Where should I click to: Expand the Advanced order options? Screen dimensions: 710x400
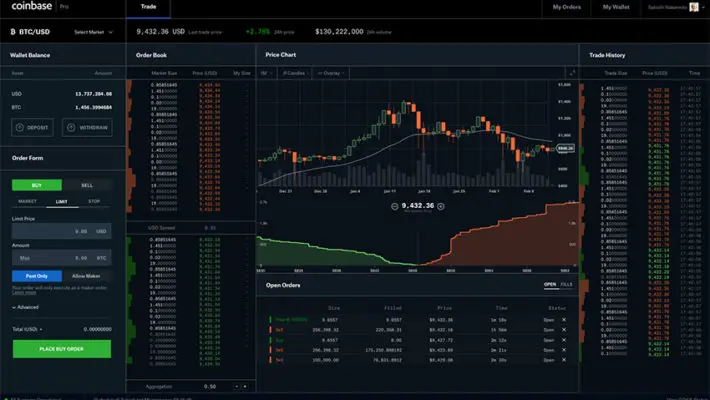[25, 307]
